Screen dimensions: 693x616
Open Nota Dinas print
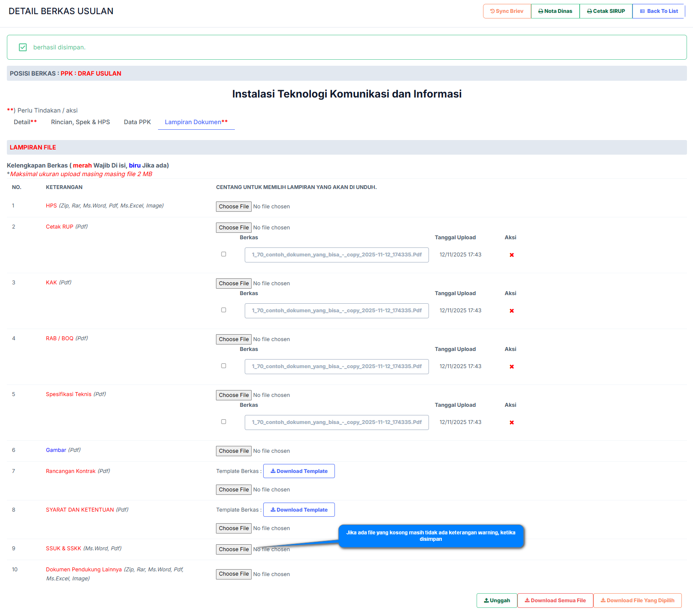(x=555, y=11)
